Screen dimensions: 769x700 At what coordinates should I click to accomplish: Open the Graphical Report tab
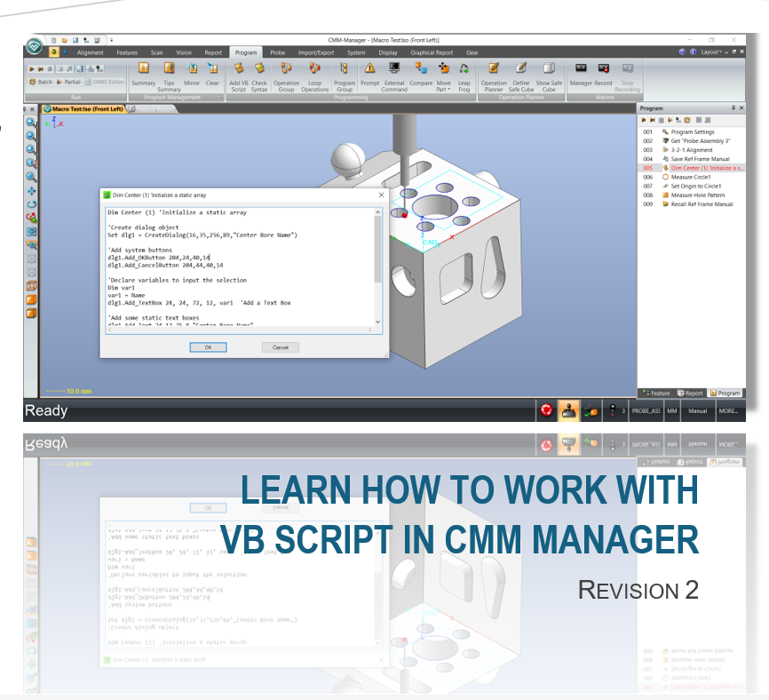coord(432,52)
